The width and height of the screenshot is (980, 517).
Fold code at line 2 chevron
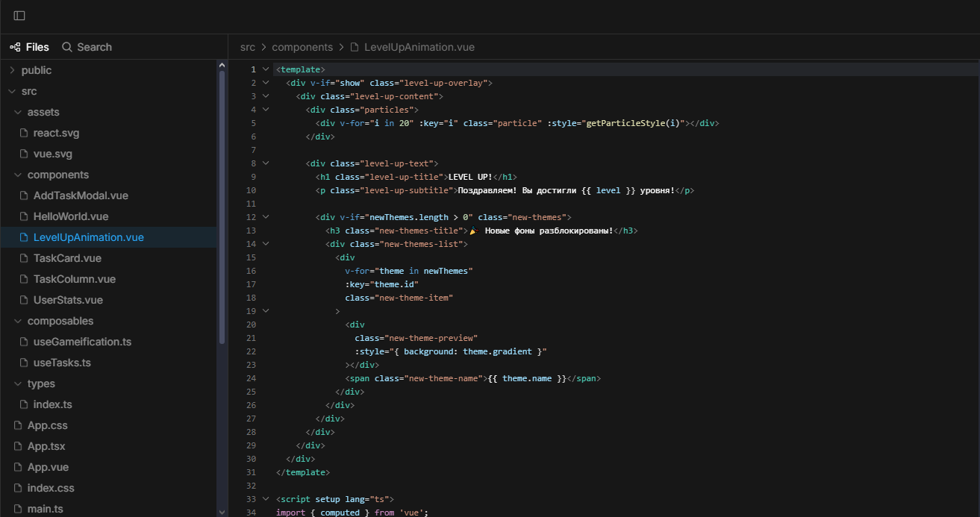pos(266,83)
